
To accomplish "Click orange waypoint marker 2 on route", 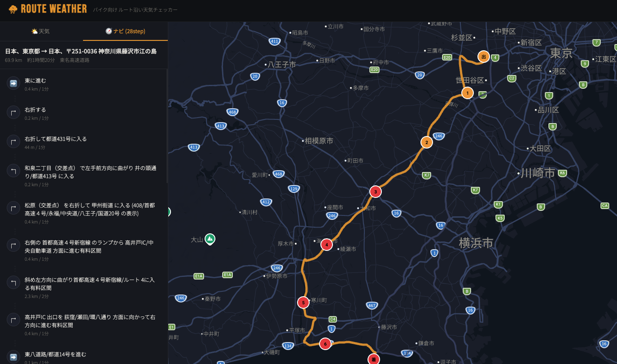I will coord(426,142).
